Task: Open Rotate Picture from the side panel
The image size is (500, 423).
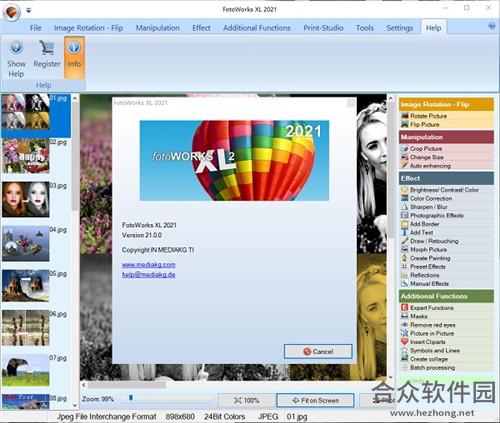Action: tap(428, 116)
